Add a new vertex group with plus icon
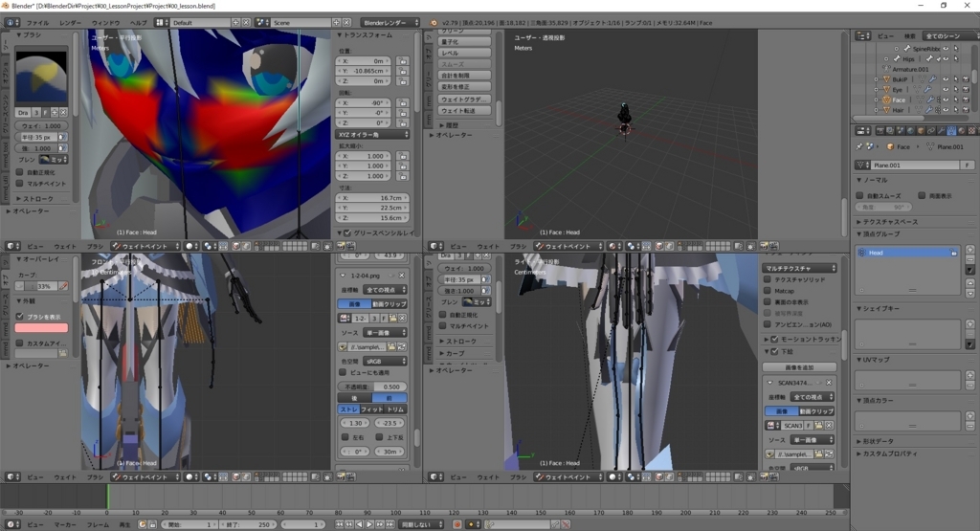 pos(970,250)
